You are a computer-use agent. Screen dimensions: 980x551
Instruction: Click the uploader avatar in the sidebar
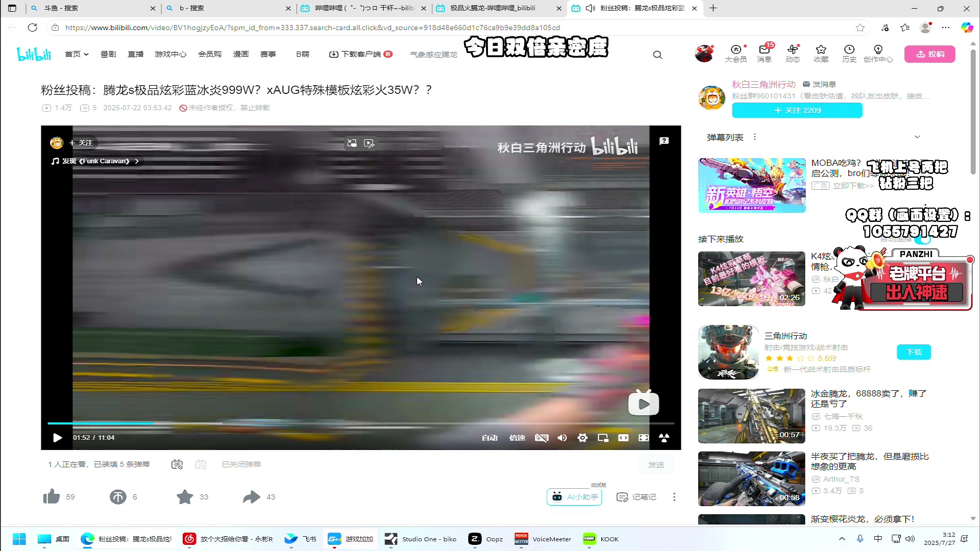tap(712, 98)
